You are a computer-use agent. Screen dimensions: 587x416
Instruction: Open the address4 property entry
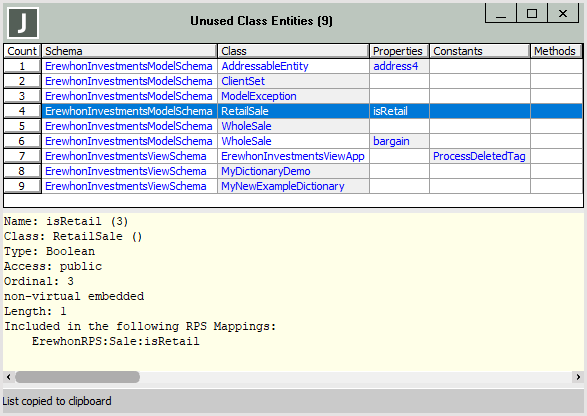click(395, 66)
